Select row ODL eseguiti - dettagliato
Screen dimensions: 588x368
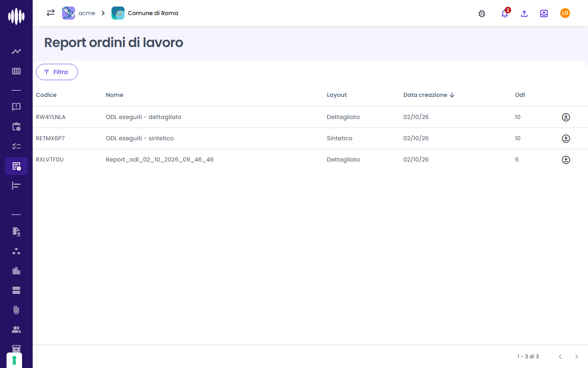coord(310,117)
